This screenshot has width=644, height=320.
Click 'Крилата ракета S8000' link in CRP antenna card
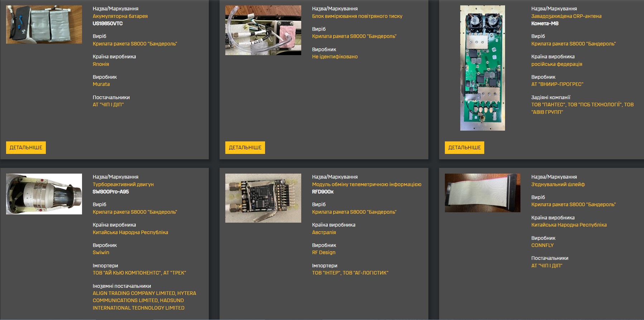(x=573, y=44)
